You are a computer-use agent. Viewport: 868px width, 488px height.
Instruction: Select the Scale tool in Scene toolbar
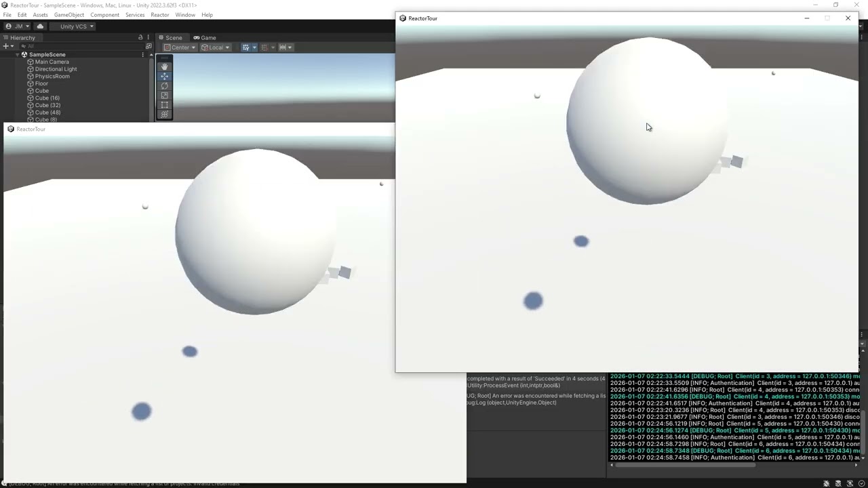(x=164, y=95)
